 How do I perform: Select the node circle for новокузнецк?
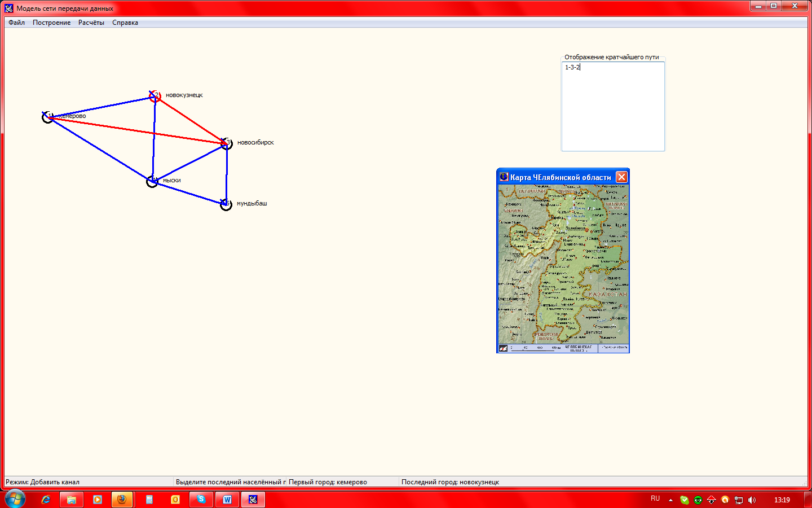point(155,97)
